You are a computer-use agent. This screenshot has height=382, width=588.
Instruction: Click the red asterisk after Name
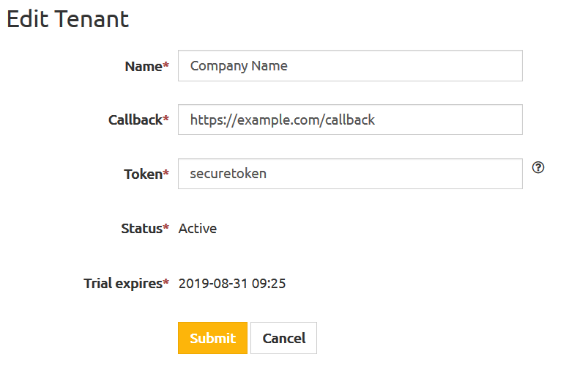tap(166, 65)
